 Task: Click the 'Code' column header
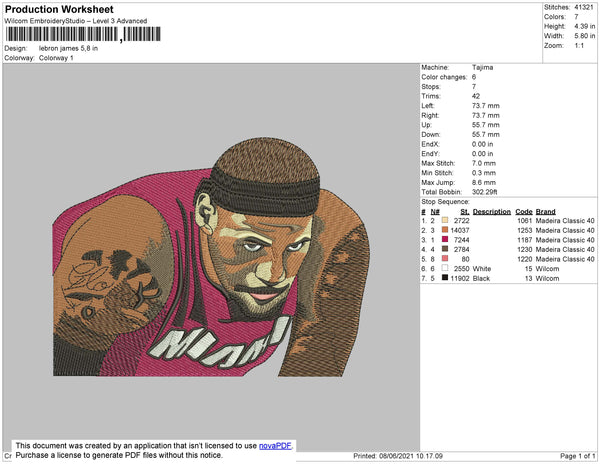click(524, 212)
